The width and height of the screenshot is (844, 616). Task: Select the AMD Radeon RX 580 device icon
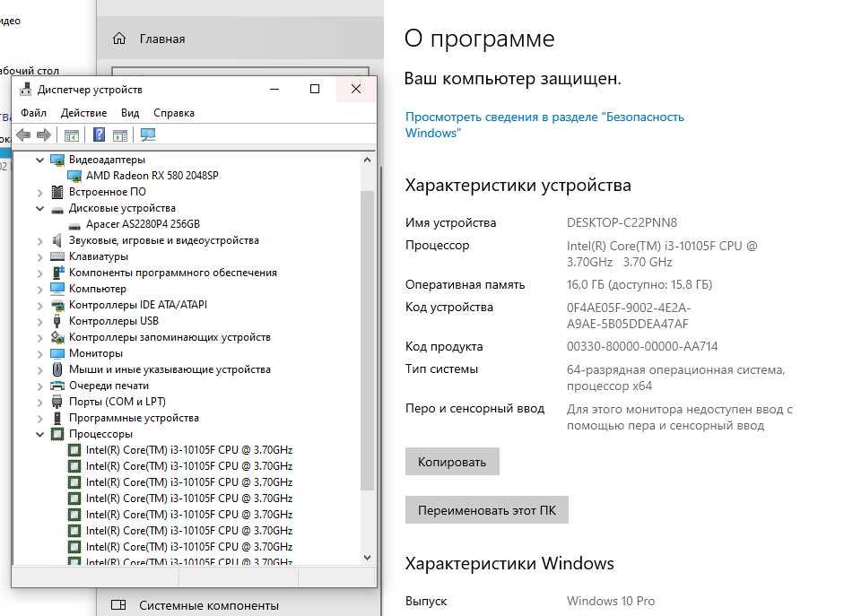tap(74, 176)
